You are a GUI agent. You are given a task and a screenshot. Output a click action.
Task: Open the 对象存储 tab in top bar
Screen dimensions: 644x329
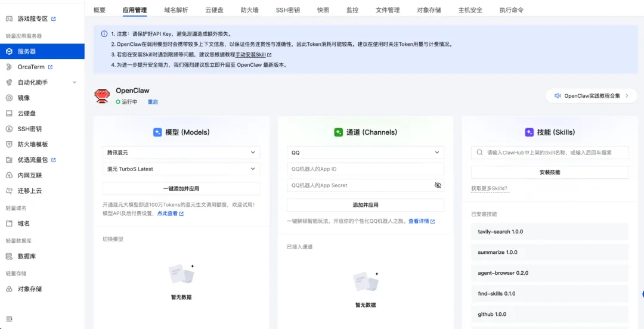click(429, 10)
